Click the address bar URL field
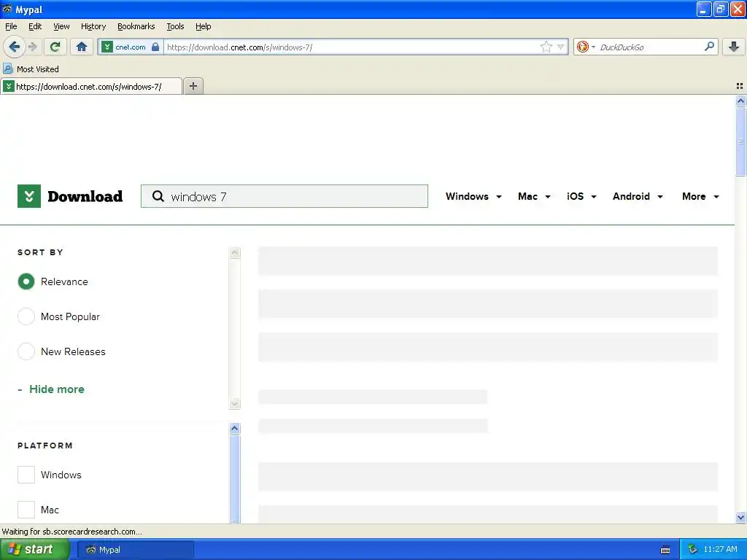Image resolution: width=747 pixels, height=560 pixels. 351,47
